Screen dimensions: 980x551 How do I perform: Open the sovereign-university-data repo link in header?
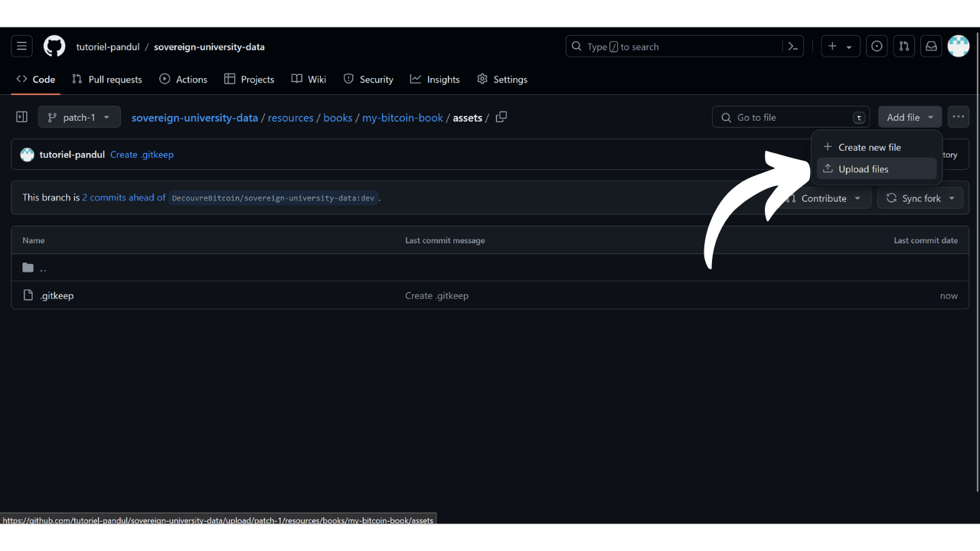[x=209, y=47]
